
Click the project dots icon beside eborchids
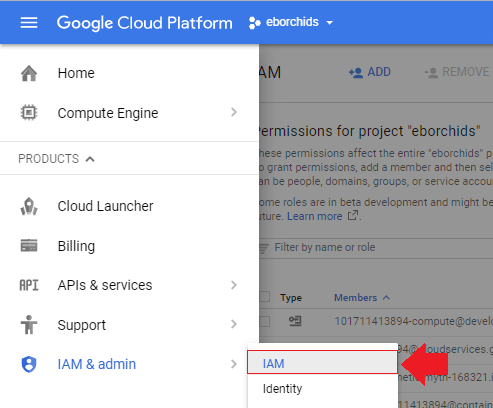(254, 23)
